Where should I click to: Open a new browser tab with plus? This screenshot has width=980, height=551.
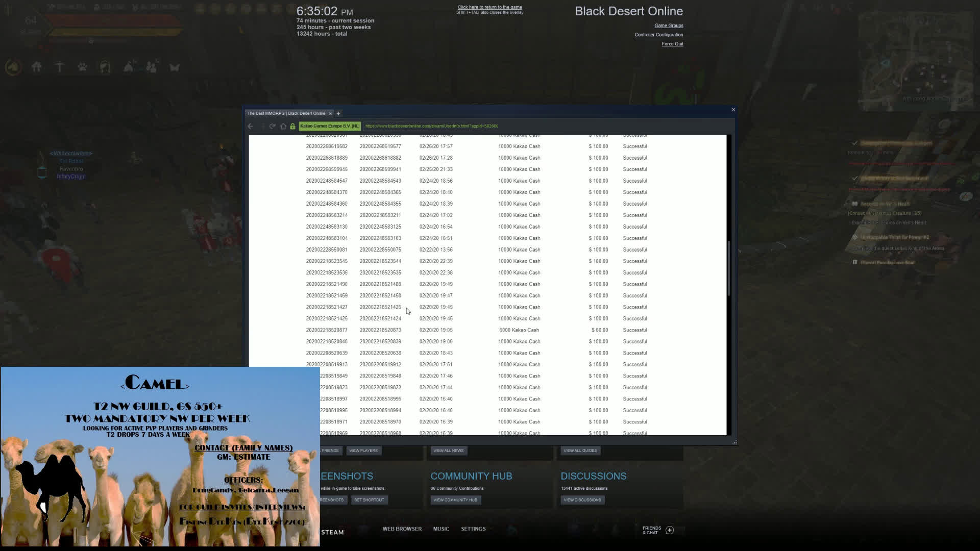[338, 113]
